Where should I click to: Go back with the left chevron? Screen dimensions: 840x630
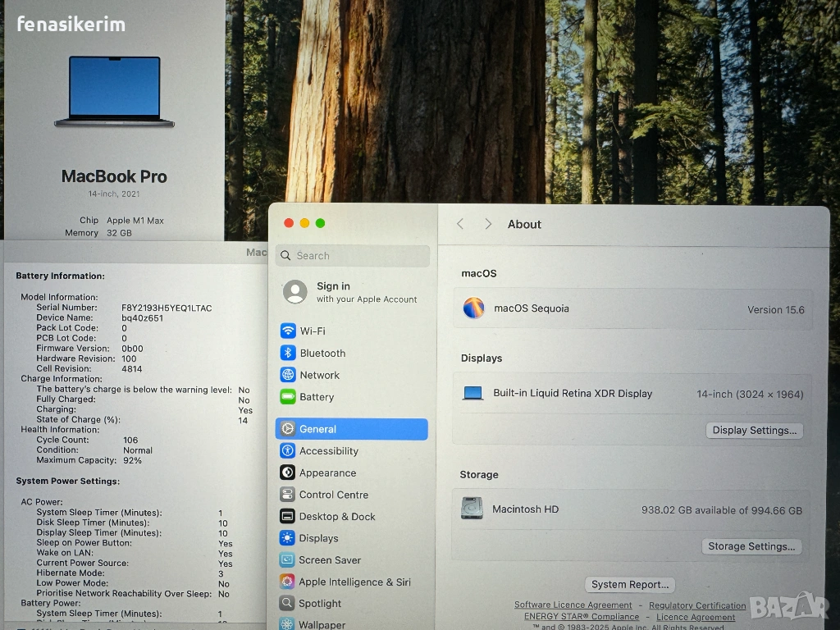[460, 224]
